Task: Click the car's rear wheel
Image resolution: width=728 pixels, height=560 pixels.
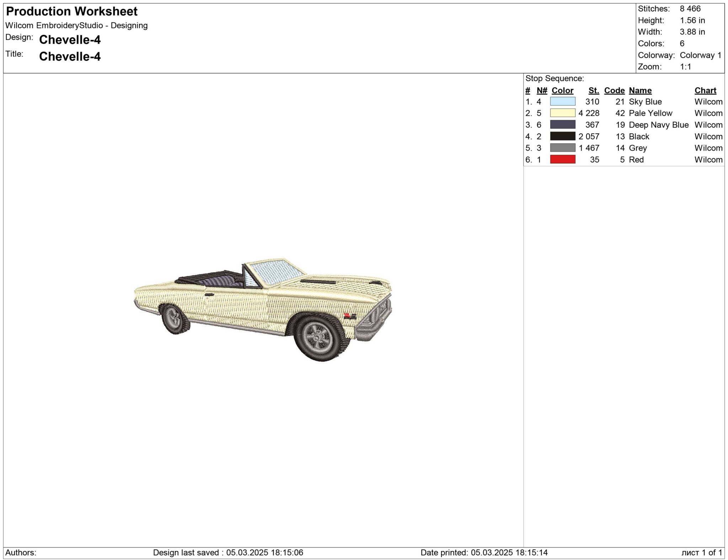Action: (x=175, y=319)
